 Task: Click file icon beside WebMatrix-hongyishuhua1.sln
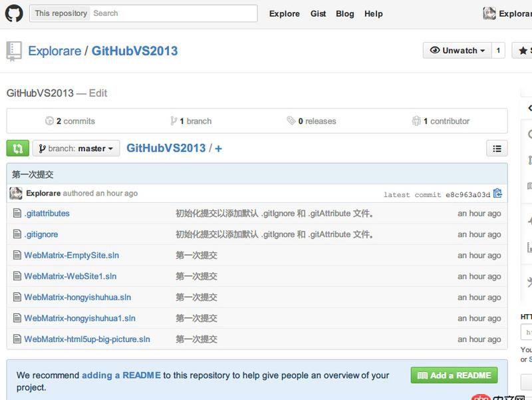click(x=17, y=318)
